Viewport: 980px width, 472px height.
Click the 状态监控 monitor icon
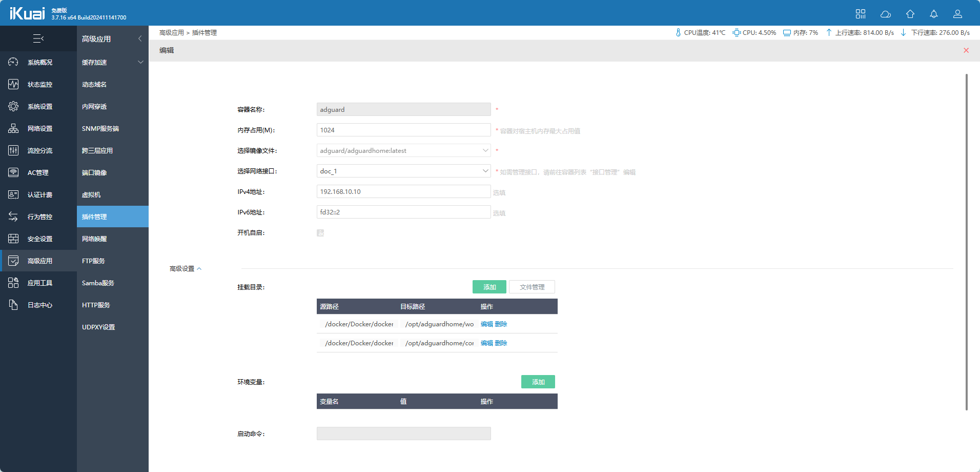coord(13,84)
